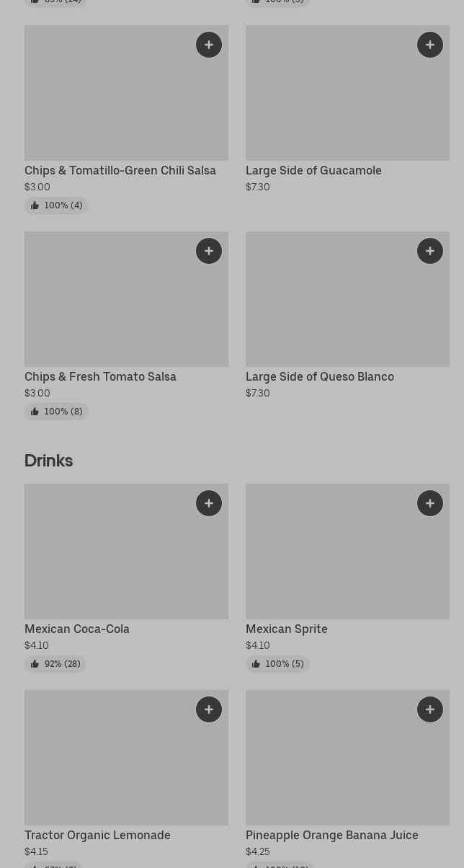Open Chips & Tomatillo-Green Chili Salsa item name

120,171
